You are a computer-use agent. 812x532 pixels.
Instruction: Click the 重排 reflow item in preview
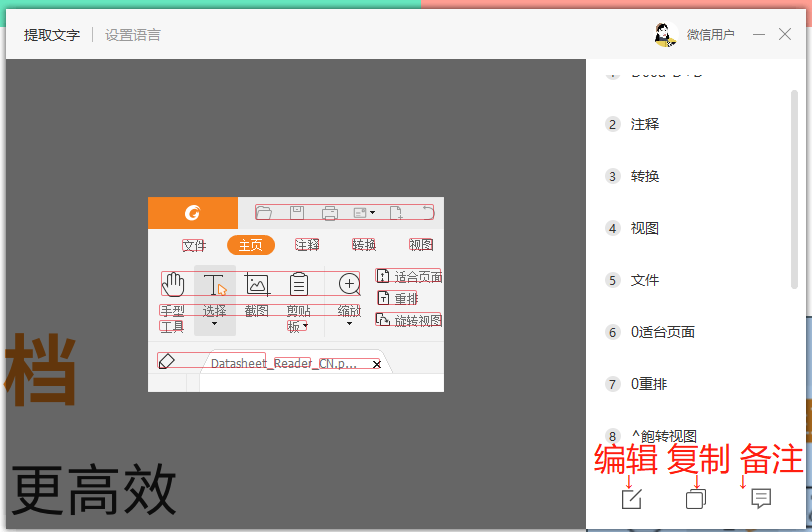click(x=398, y=298)
